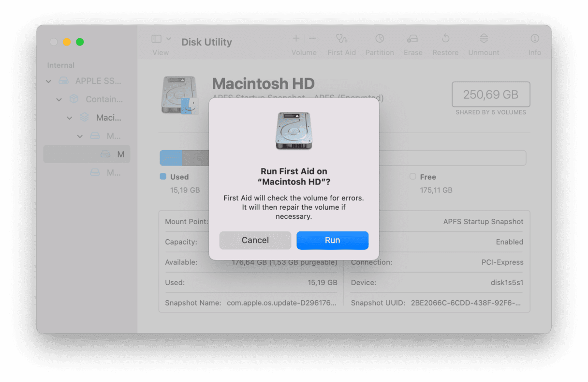The height and width of the screenshot is (382, 588).
Task: Click Run to start First Aid
Action: [x=332, y=240]
